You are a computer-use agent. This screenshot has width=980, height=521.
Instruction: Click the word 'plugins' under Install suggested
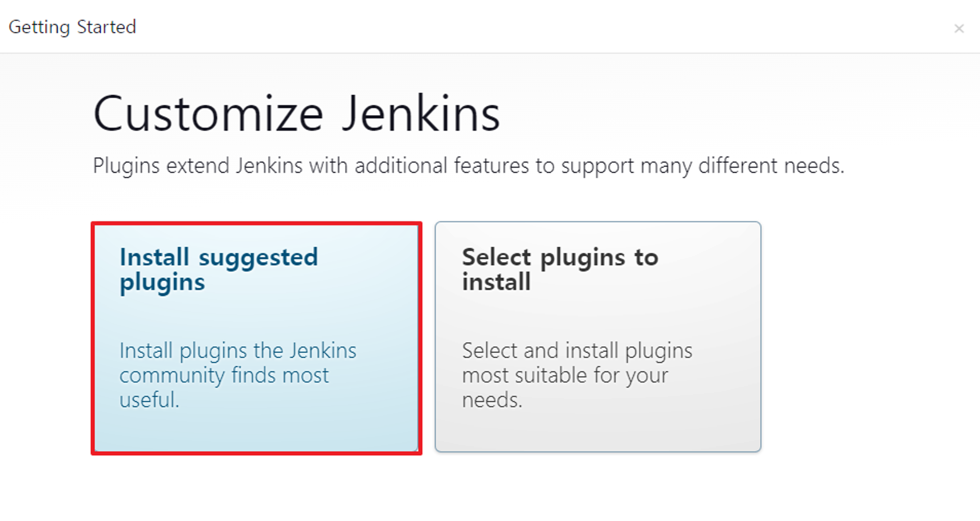(x=162, y=282)
